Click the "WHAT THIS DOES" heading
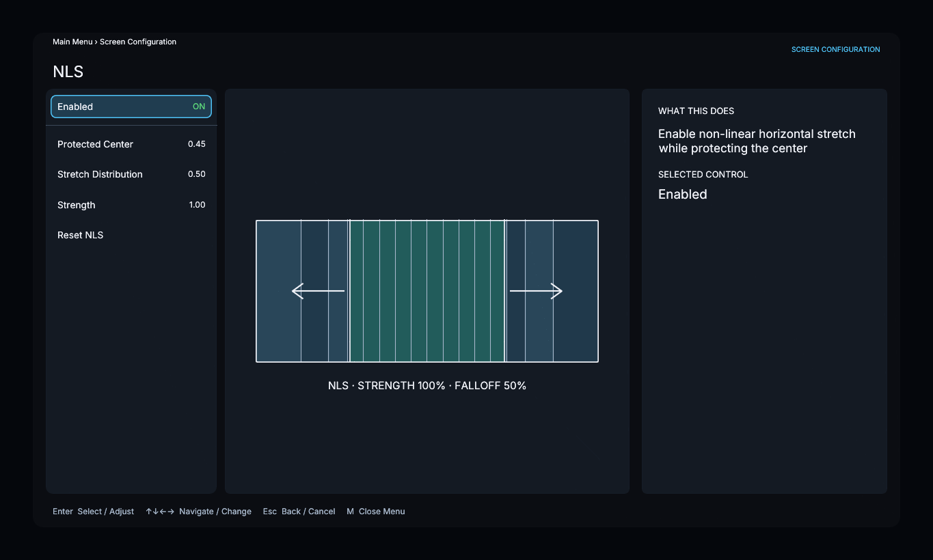 click(x=696, y=111)
